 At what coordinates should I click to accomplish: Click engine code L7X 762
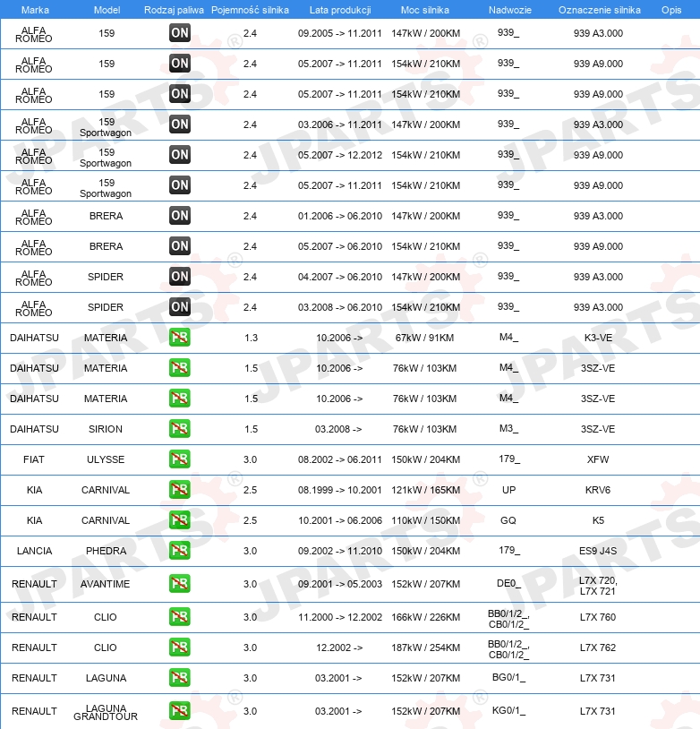(598, 648)
